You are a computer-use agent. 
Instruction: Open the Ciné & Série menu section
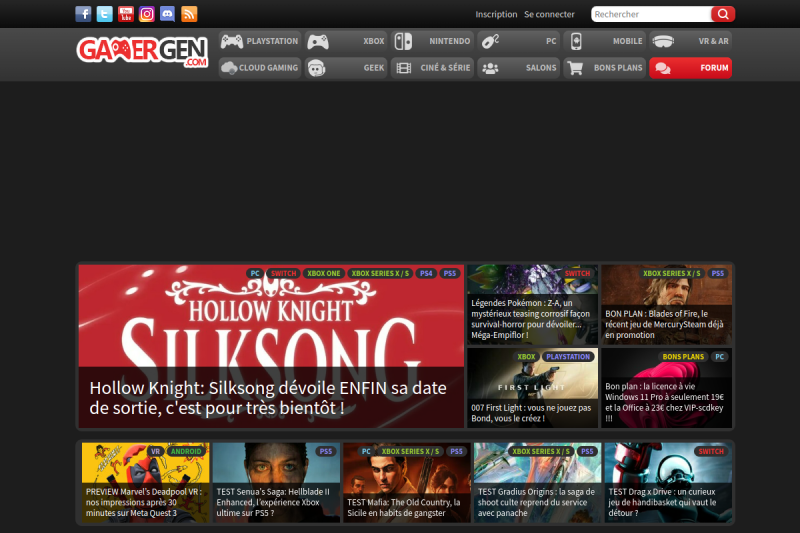click(x=432, y=68)
